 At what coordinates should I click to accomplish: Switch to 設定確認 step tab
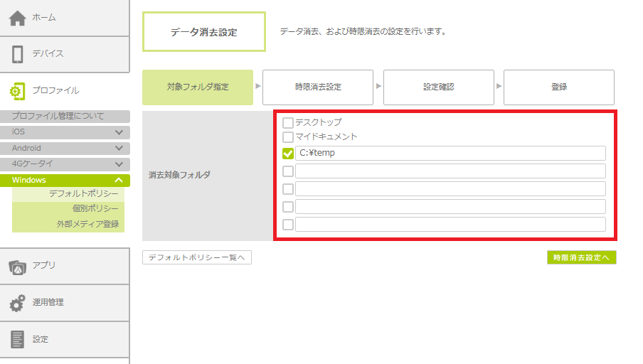click(438, 87)
